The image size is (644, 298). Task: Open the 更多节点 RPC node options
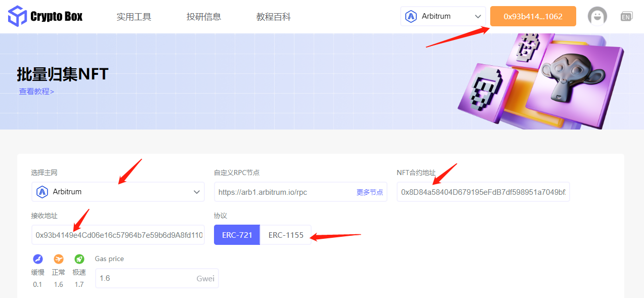369,191
